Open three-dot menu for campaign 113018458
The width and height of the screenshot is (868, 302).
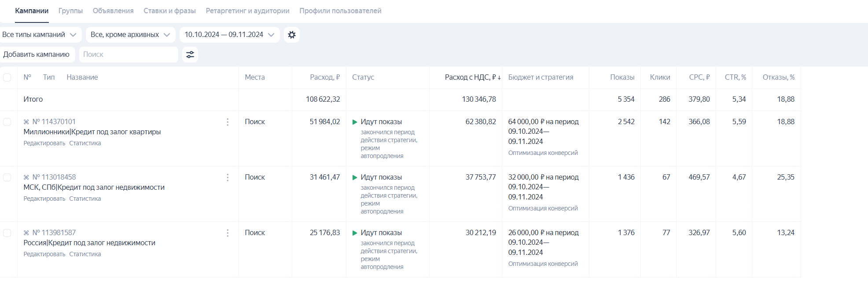(x=228, y=177)
